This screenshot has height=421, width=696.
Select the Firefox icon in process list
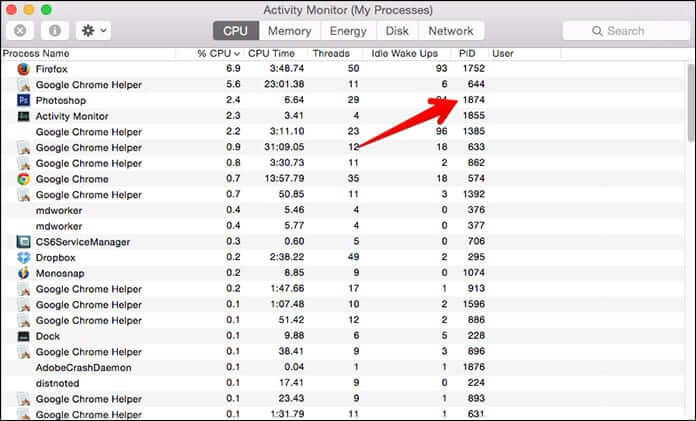tap(23, 69)
